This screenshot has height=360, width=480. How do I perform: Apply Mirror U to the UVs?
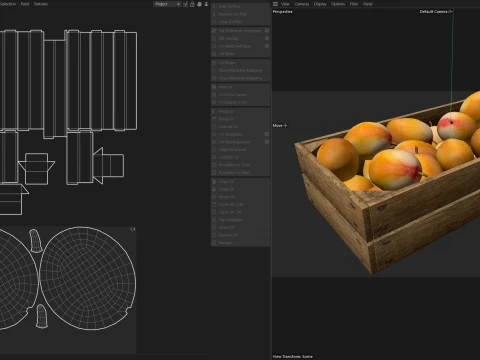click(x=240, y=111)
